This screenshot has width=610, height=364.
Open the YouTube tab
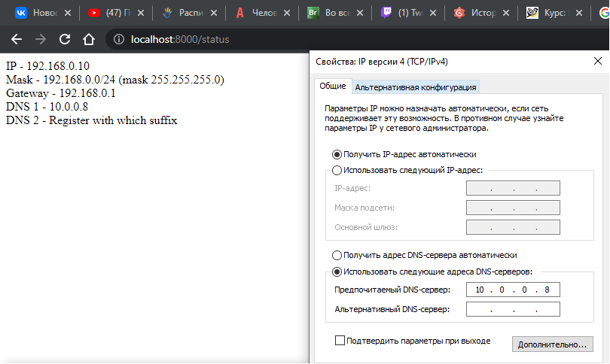(x=111, y=13)
